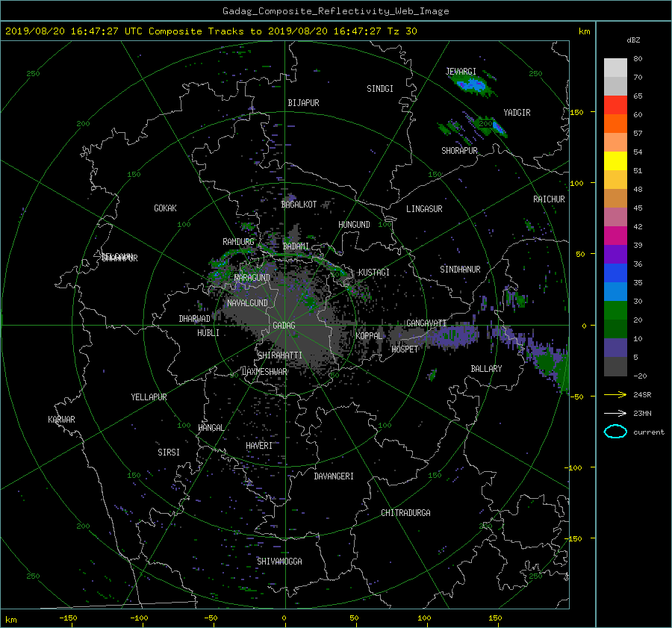Click the SHIVAMOGGA city label
Image resolution: width=672 pixels, height=628 pixels.
[x=279, y=562]
